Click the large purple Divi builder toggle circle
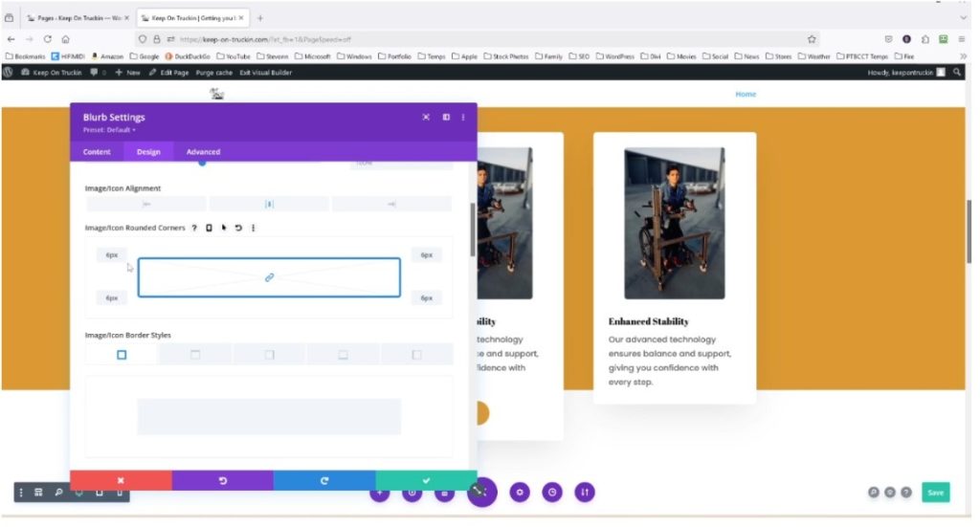980x527 pixels. [x=482, y=493]
